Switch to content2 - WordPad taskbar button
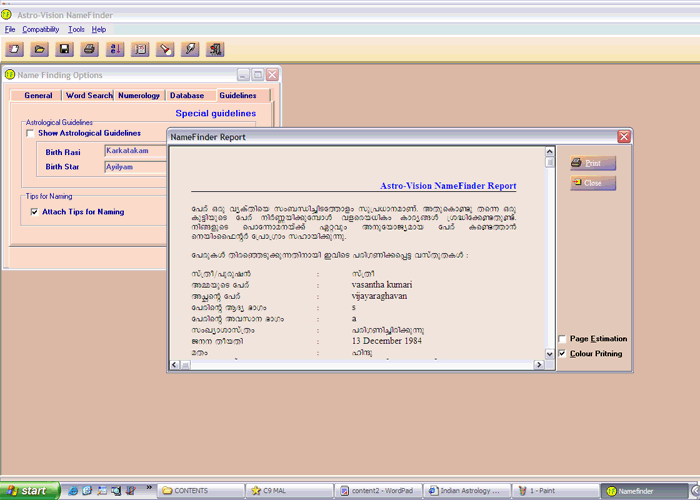Image resolution: width=700 pixels, height=500 pixels. click(379, 491)
